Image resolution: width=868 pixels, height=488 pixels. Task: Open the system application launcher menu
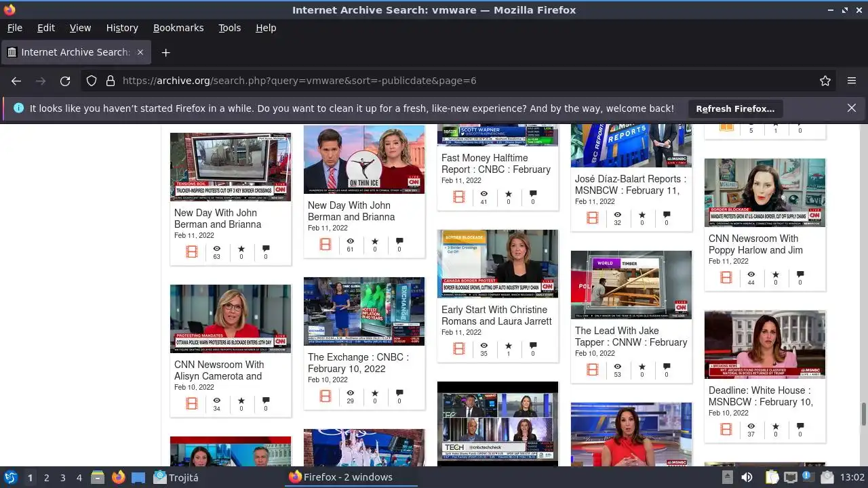tap(10, 477)
